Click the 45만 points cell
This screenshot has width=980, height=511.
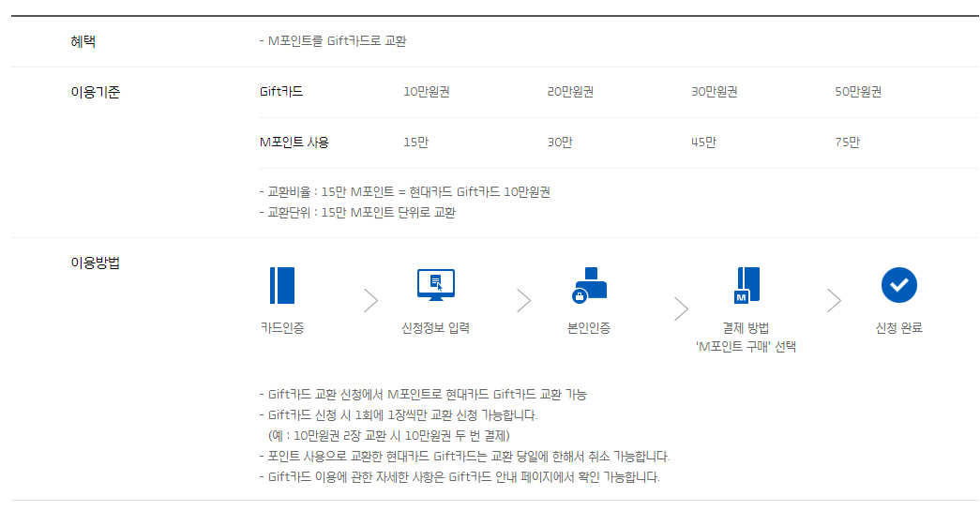[703, 143]
